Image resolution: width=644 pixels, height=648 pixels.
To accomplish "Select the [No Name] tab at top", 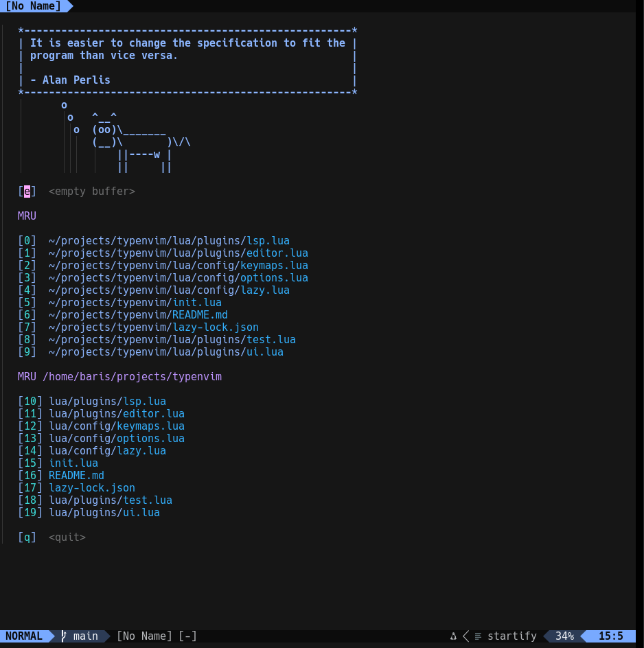I will click(x=33, y=6).
